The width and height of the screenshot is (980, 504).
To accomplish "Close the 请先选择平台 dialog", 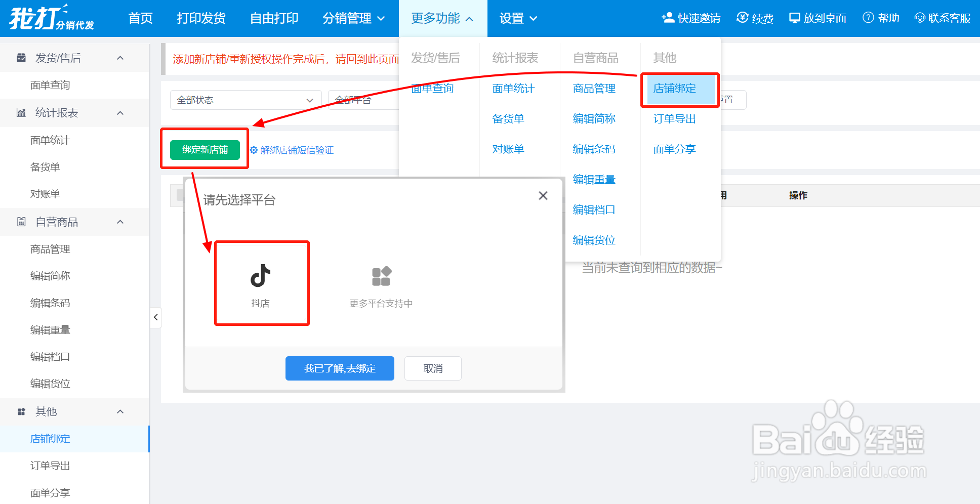I will pos(543,195).
